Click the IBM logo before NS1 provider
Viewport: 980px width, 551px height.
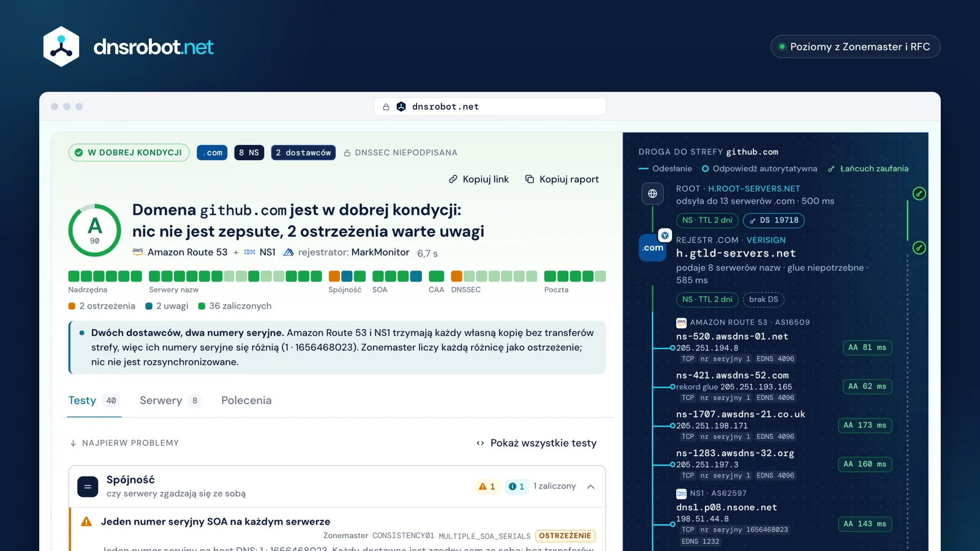pyautogui.click(x=250, y=252)
